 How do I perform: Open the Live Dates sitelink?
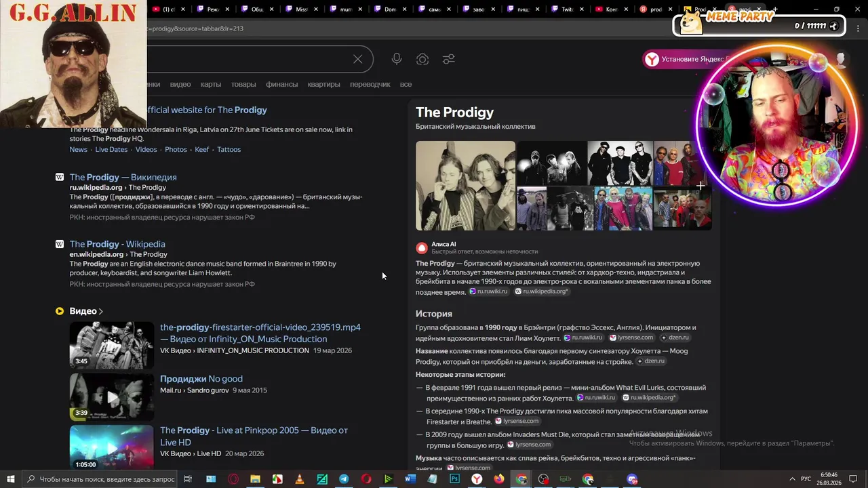111,149
